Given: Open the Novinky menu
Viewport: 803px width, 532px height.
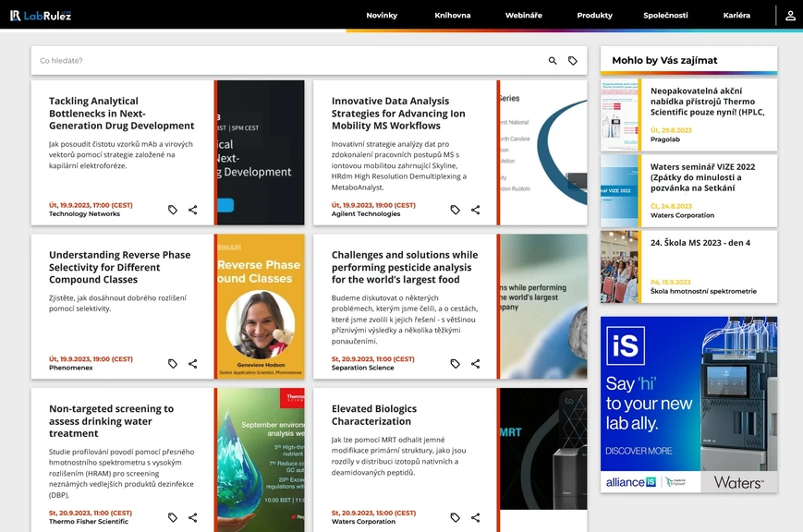Looking at the screenshot, I should click(x=382, y=16).
